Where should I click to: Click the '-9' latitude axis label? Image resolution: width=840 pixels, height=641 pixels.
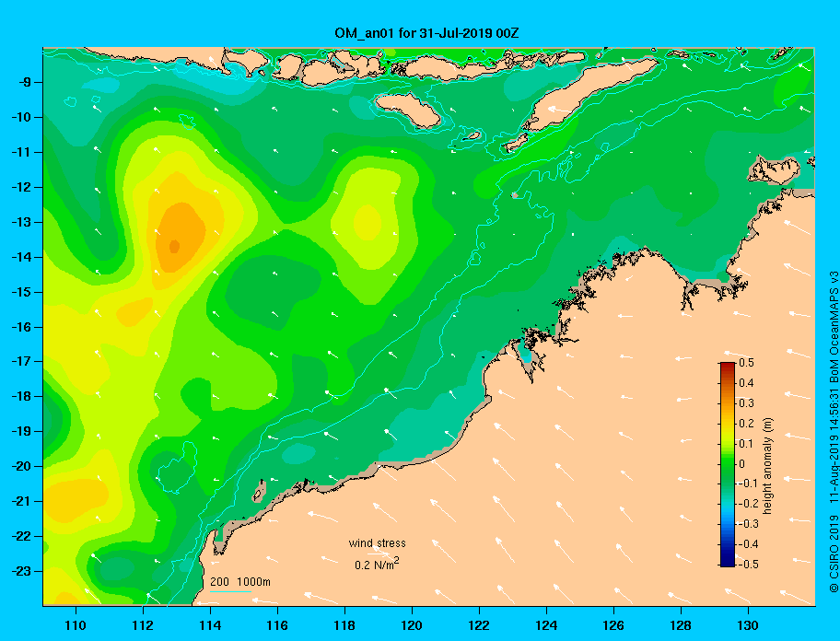pos(24,83)
